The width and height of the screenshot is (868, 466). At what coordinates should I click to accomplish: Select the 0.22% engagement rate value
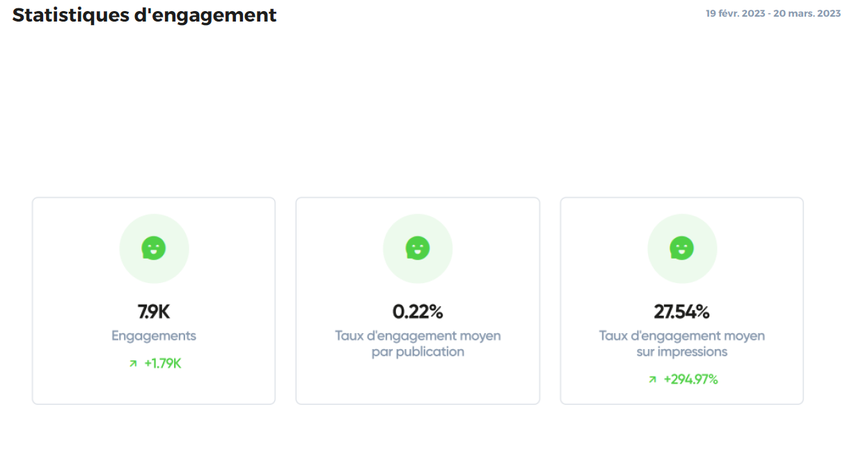pos(418,312)
